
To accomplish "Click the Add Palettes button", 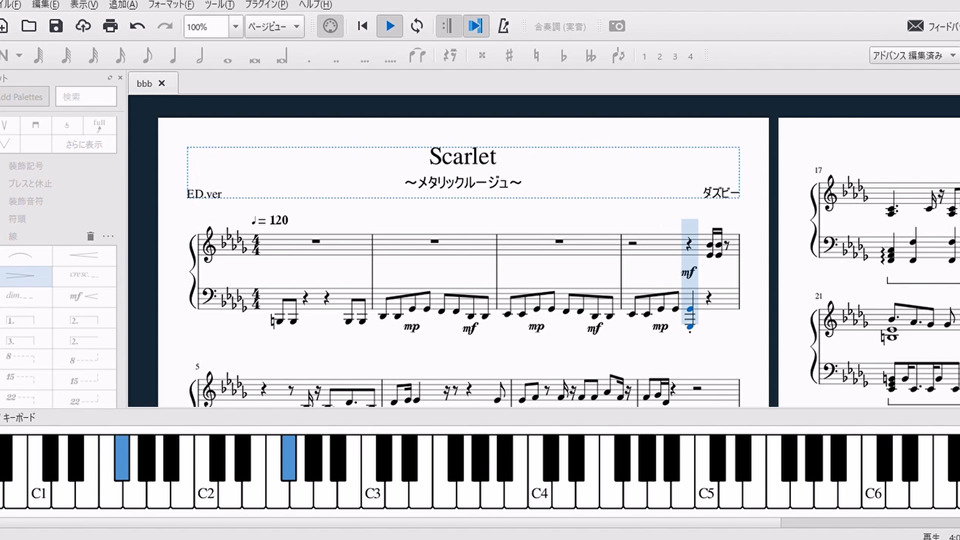I will [x=22, y=97].
